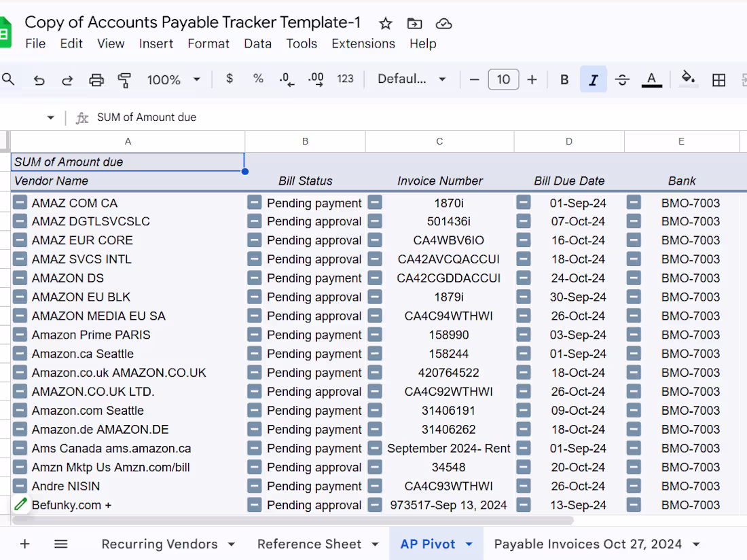Toggle bold formatting
747x560 pixels.
click(x=564, y=79)
